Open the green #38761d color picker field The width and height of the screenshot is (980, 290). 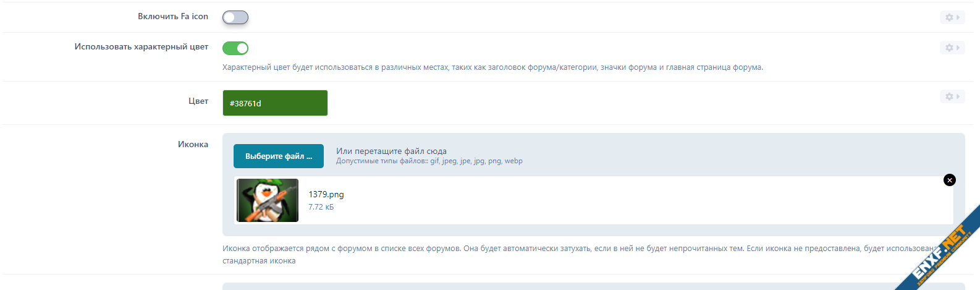point(275,103)
